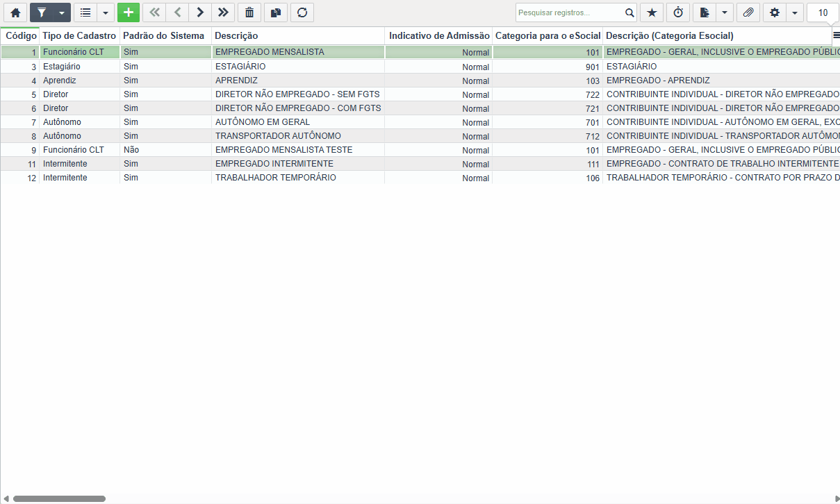This screenshot has height=504, width=840.
Task: Expand the filter options dropdown arrow
Action: tap(62, 12)
